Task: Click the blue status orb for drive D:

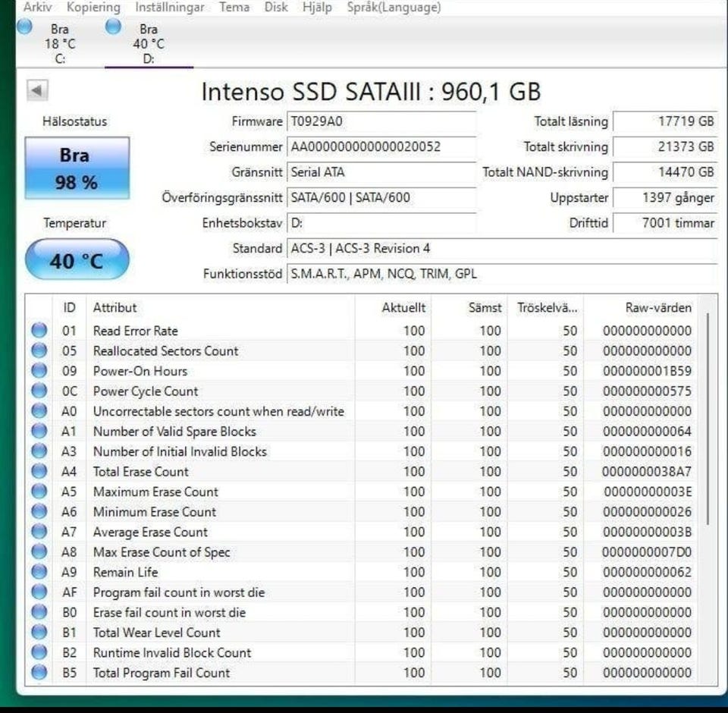Action: (x=113, y=27)
